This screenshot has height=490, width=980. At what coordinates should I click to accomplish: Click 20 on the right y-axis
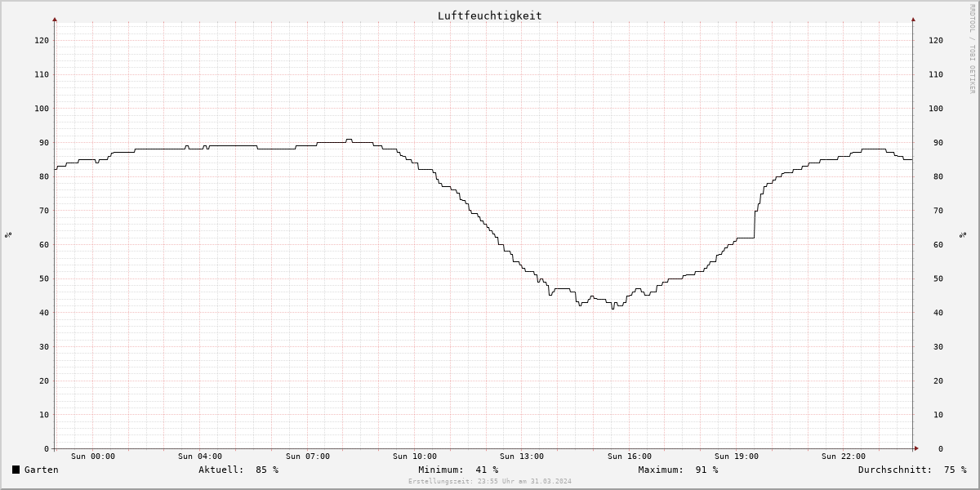[938, 381]
